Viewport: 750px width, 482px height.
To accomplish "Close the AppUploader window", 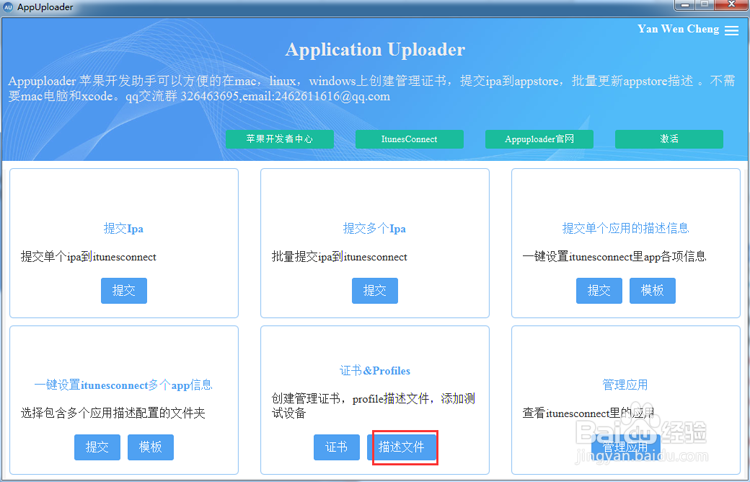I will pyautogui.click(x=731, y=5).
